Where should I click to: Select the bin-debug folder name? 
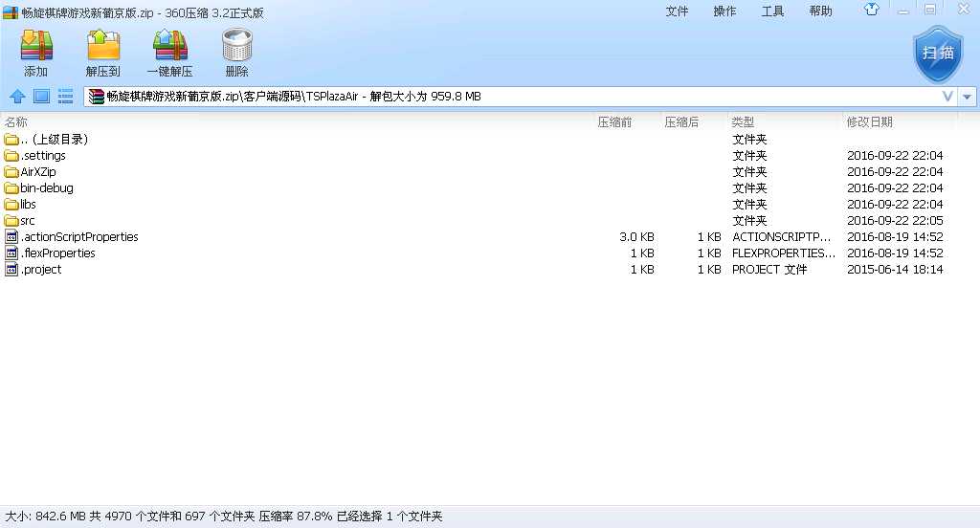point(47,188)
